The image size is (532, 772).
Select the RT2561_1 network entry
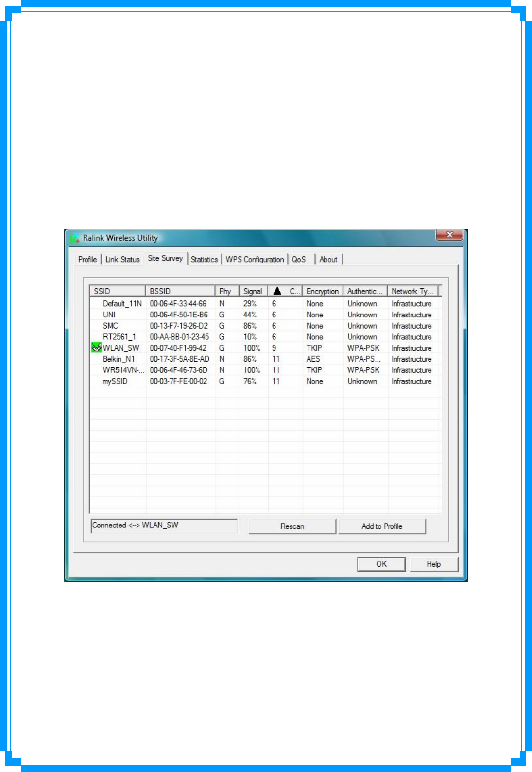pos(120,337)
